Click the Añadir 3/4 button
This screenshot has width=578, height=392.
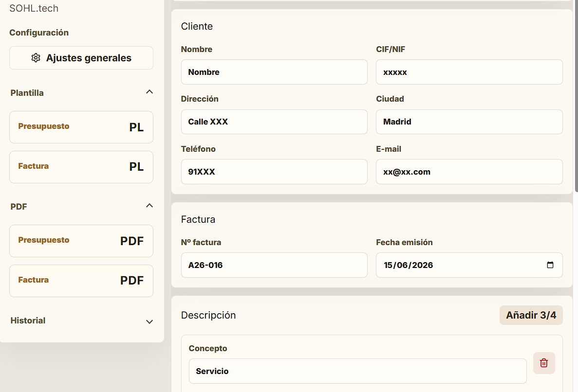[531, 315]
